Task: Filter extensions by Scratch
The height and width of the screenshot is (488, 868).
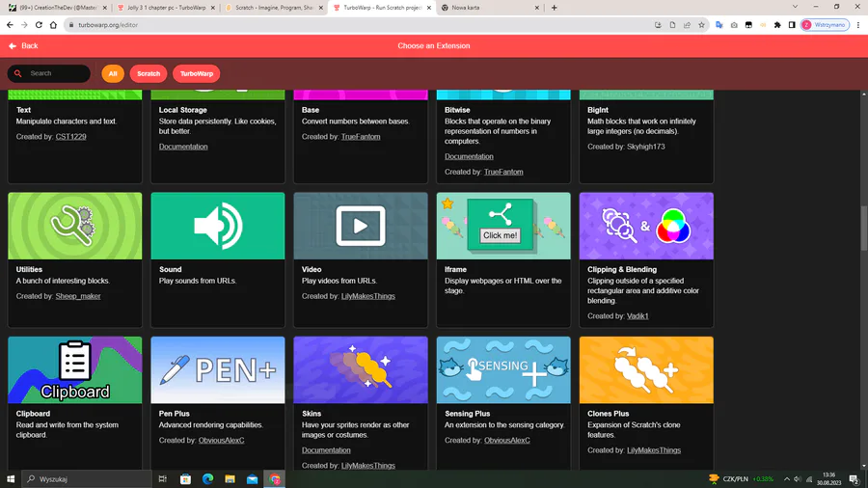Action: click(x=149, y=73)
